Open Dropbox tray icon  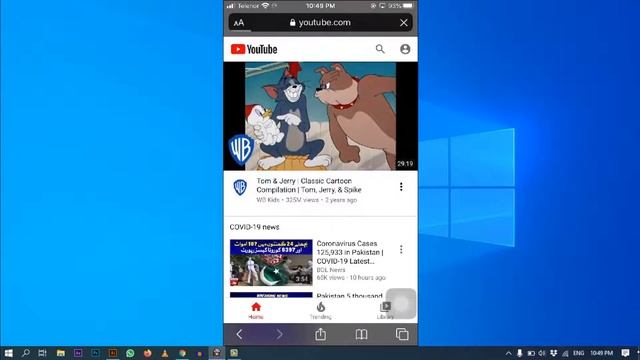point(553,353)
